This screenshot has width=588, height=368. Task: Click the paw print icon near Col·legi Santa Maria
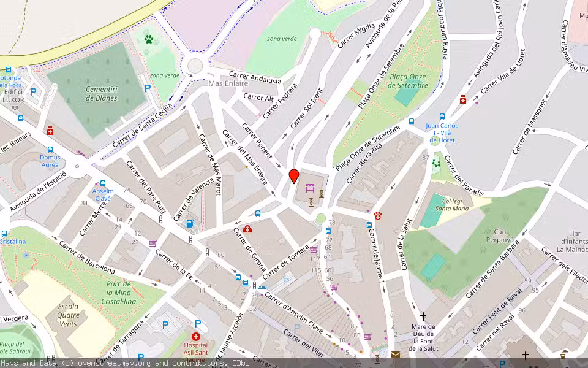click(x=436, y=163)
